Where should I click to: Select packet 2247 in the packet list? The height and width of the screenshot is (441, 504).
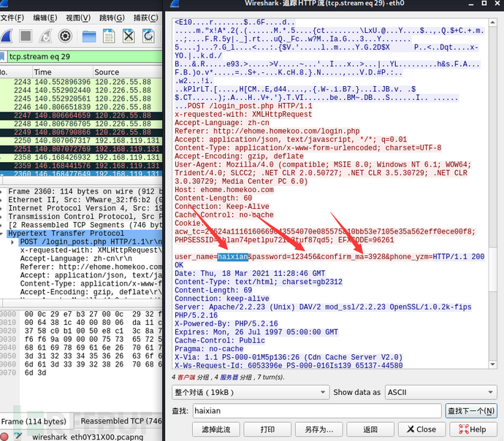[x=81, y=115]
